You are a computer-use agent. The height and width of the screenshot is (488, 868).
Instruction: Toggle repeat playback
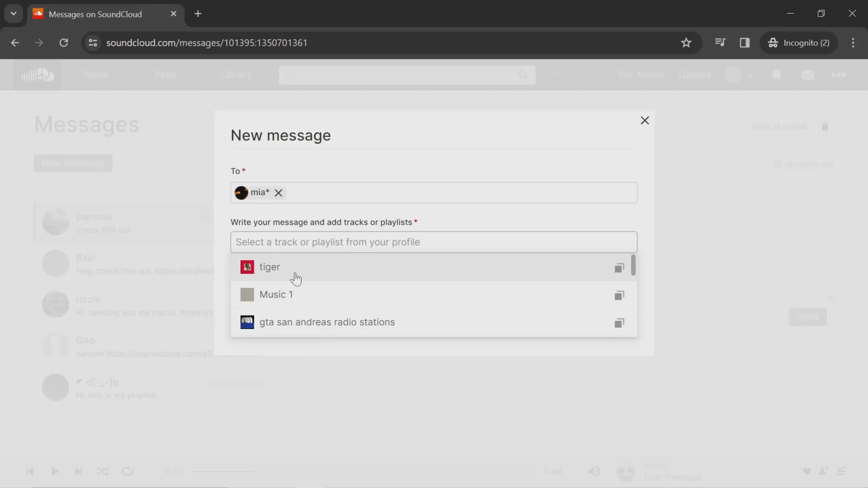(x=127, y=472)
